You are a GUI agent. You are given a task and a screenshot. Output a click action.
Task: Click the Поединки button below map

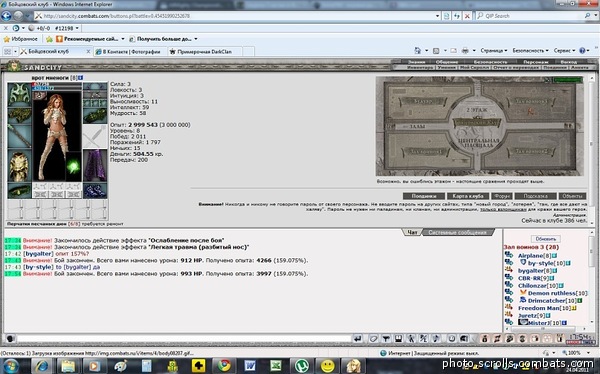pos(424,196)
